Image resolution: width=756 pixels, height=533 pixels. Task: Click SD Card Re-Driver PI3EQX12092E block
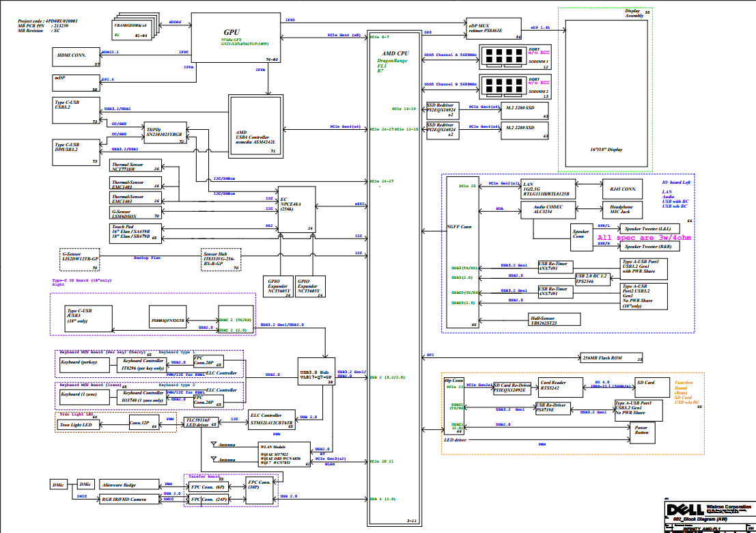512,388
